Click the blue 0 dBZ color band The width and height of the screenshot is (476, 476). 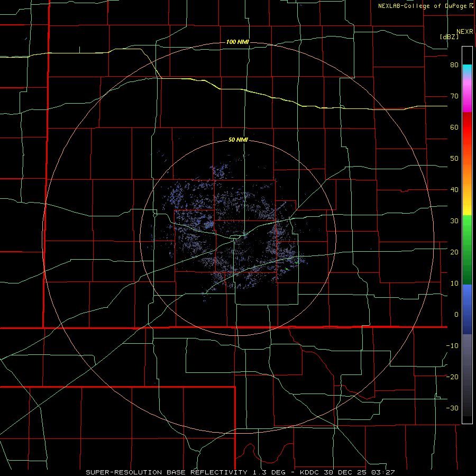tap(467, 309)
